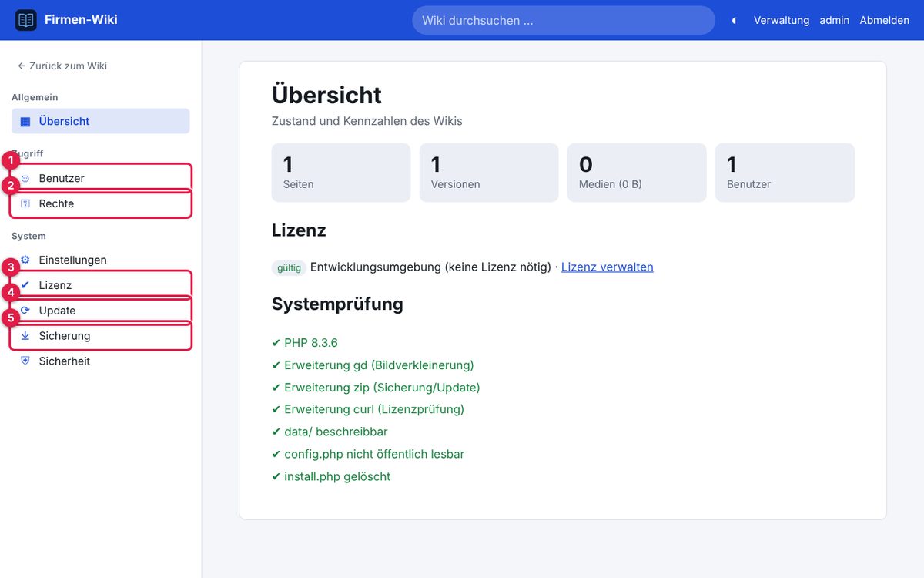Click the 'System' sidebar group label
The height and width of the screenshot is (578, 924).
28,236
